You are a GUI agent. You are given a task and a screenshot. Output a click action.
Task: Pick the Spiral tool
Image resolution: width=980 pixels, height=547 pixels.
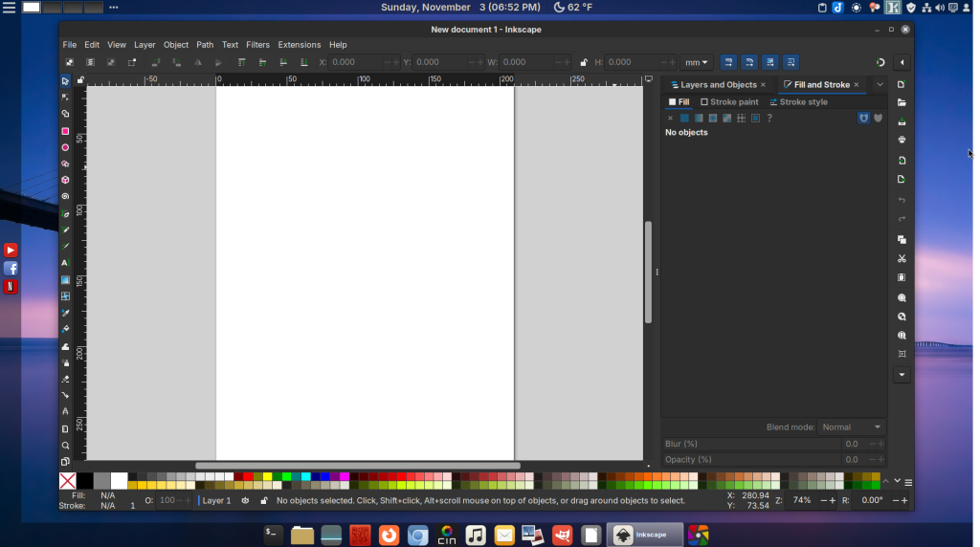click(65, 196)
